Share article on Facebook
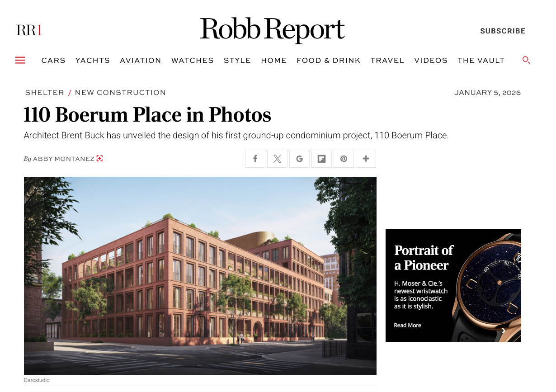 click(x=255, y=159)
